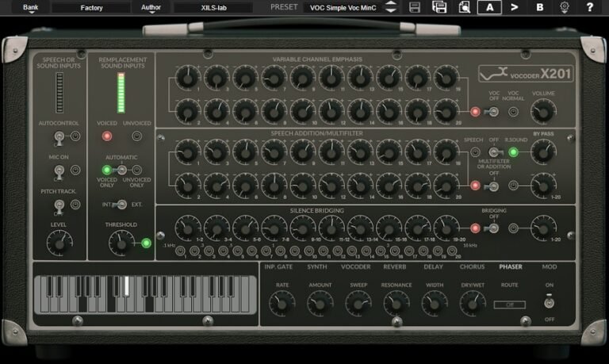Flip the Automatic voiced/unvoiced switch
609x364 pixels.
point(121,170)
